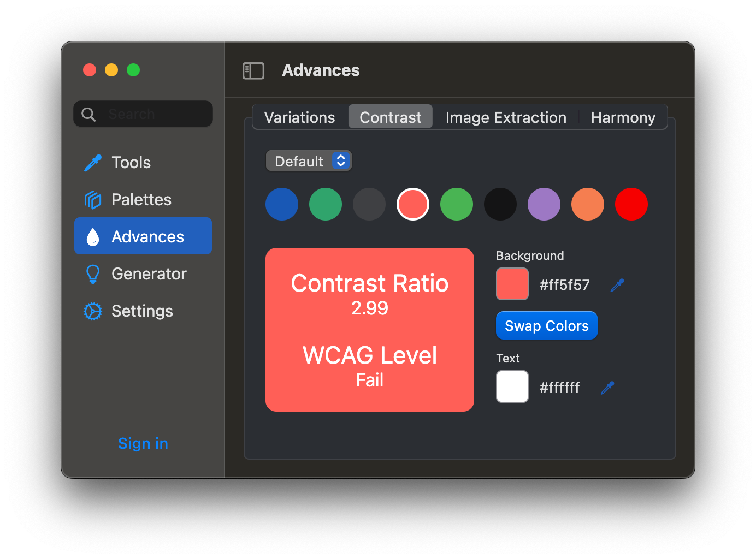Open the Default palette dropdown
Viewport: 756px width, 559px height.
pyautogui.click(x=309, y=161)
